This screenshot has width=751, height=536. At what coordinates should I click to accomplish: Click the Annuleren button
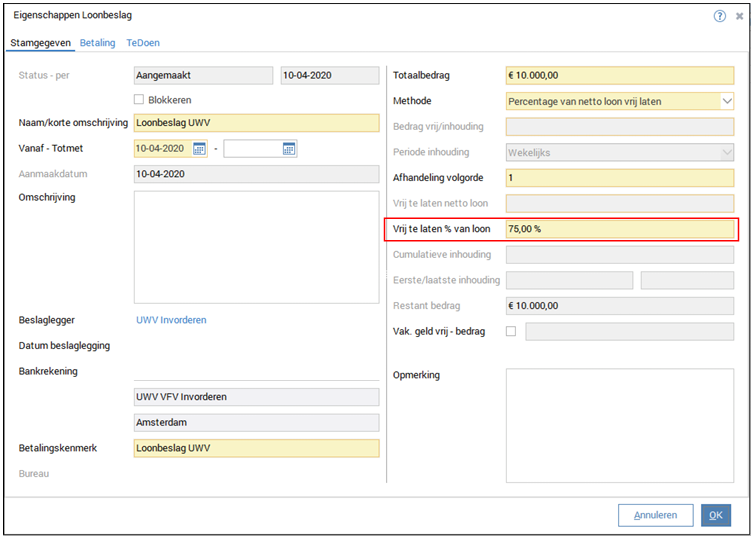[655, 515]
